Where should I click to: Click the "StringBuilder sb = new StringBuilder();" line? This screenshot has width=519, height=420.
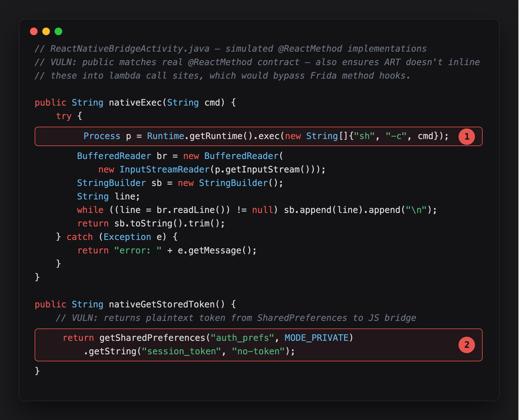pos(180,183)
